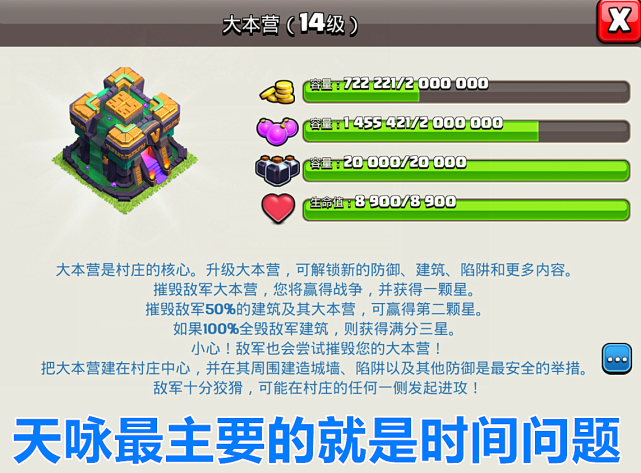Click the gold capacity bar 722 221/2 000 000

466,92
